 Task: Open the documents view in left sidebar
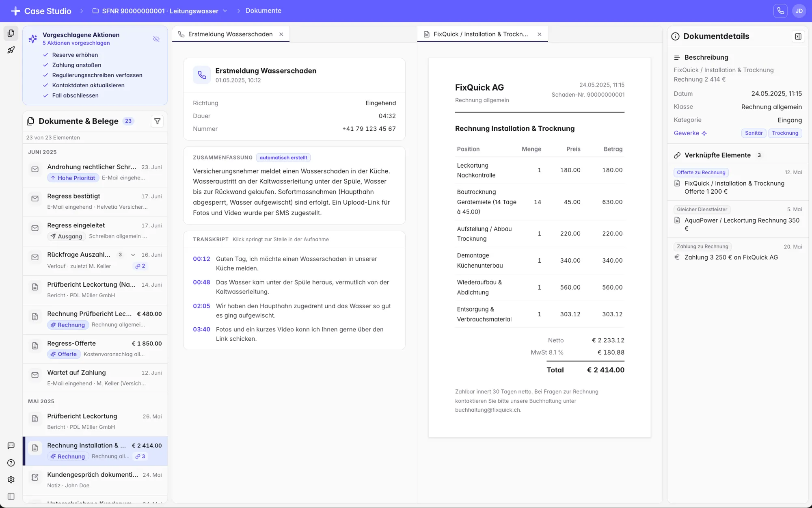click(11, 33)
